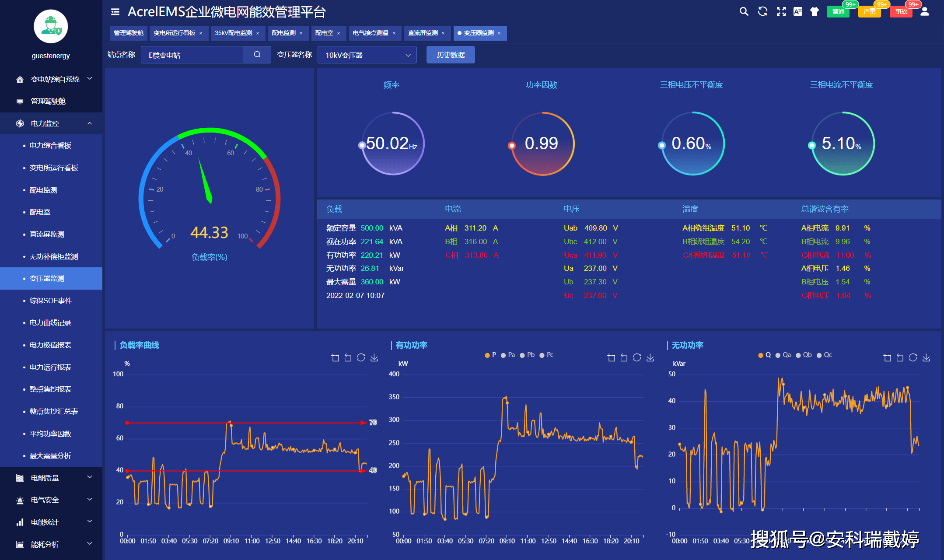The height and width of the screenshot is (560, 944).
Task: Toggle Pa series in active power legend
Action: [508, 355]
